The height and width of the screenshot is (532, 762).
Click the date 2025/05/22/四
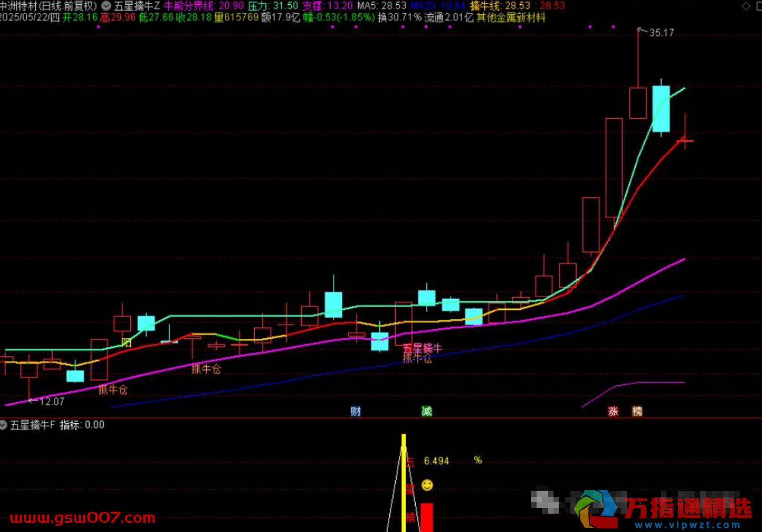(30, 18)
